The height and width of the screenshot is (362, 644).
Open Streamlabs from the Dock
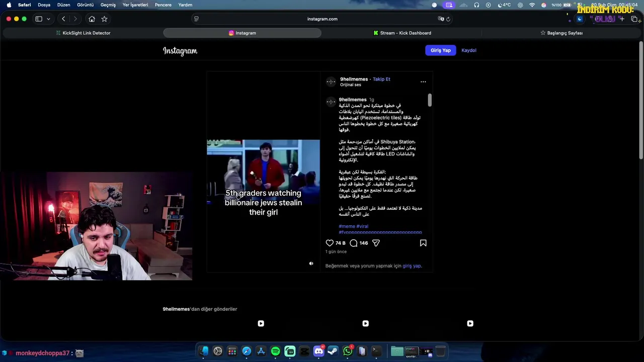(x=290, y=351)
